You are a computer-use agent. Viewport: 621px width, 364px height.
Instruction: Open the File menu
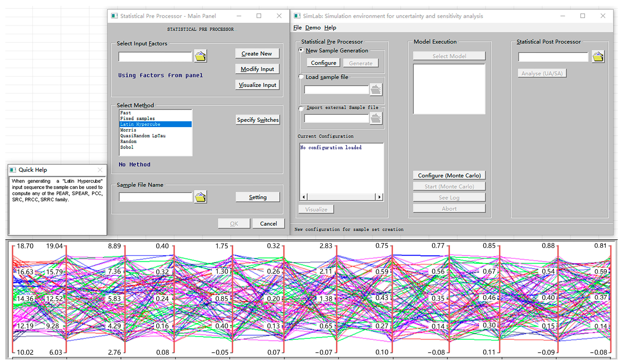pyautogui.click(x=297, y=28)
